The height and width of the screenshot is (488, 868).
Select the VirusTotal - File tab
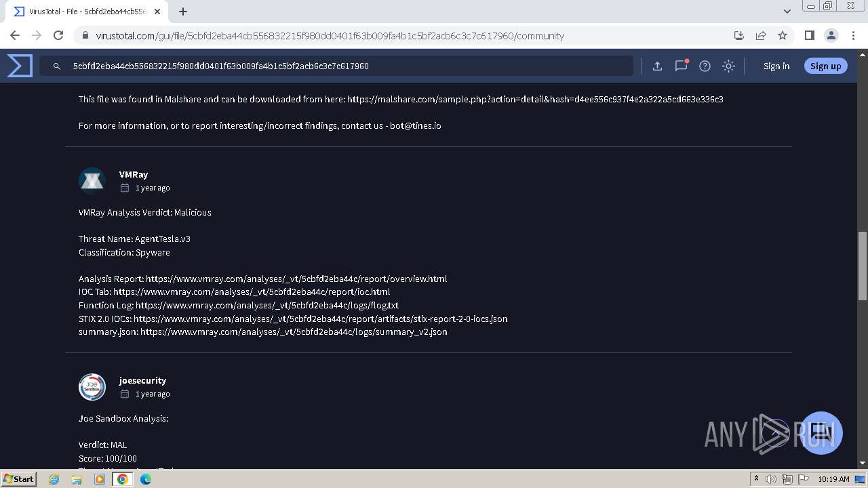[x=88, y=12]
